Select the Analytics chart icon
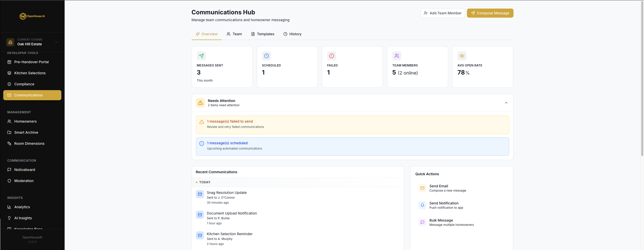 [x=9, y=207]
